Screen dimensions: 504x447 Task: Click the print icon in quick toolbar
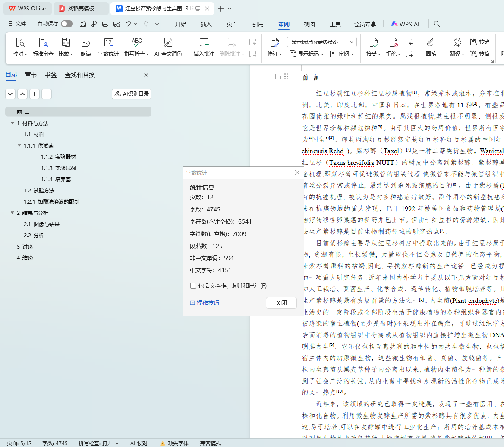tap(105, 24)
